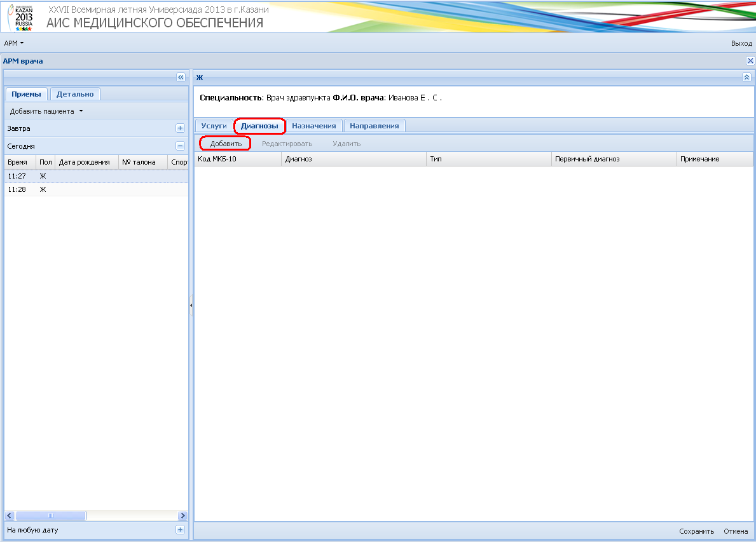Sort by Примечание column header
Viewport: 756px width, 542px height.
(715, 159)
